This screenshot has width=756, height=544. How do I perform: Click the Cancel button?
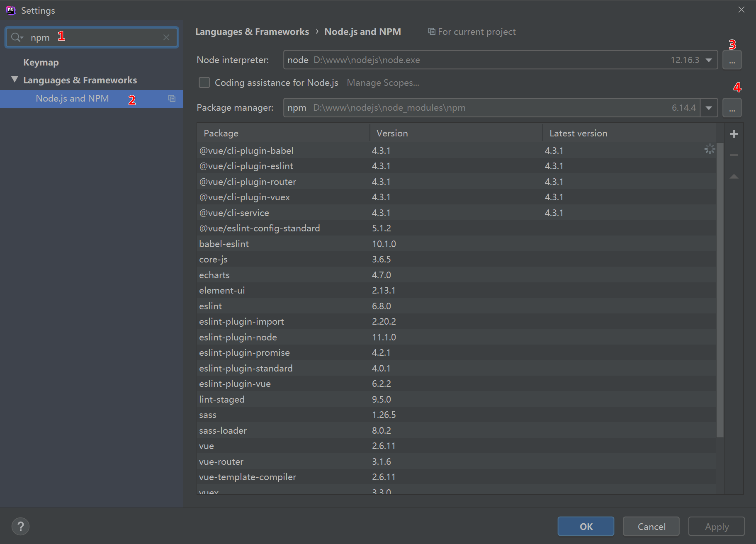point(651,527)
